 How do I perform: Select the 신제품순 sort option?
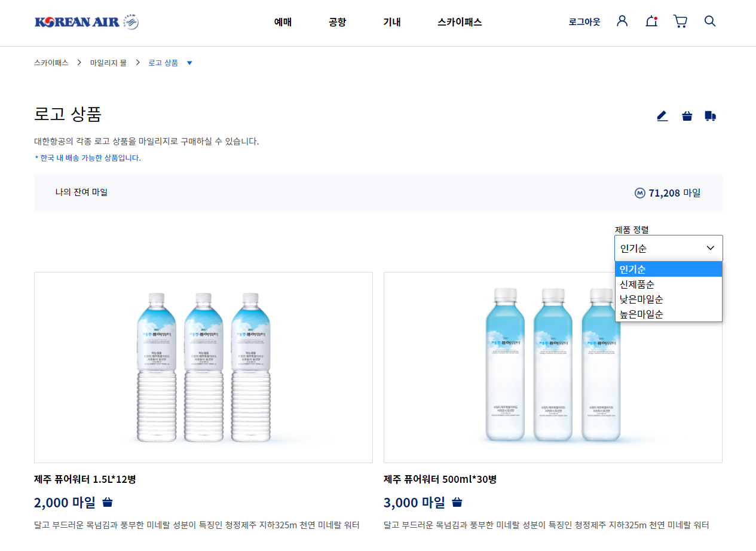669,284
